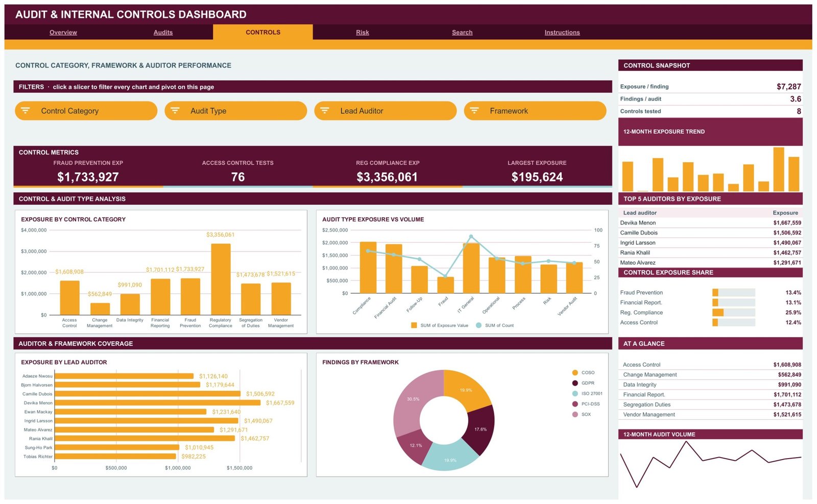The width and height of the screenshot is (817, 504).
Task: Select the Mateo Alvarez row in Top 5 Auditors
Action: coord(710,263)
